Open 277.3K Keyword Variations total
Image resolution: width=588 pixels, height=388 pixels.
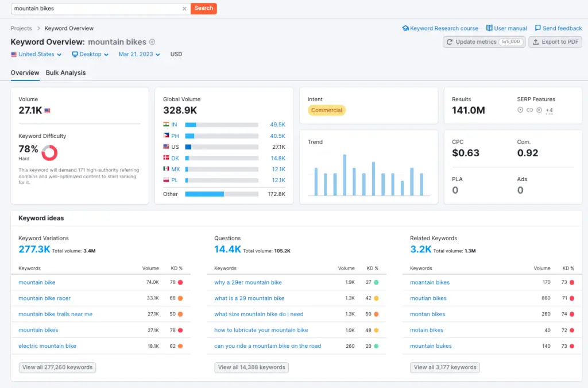(34, 249)
